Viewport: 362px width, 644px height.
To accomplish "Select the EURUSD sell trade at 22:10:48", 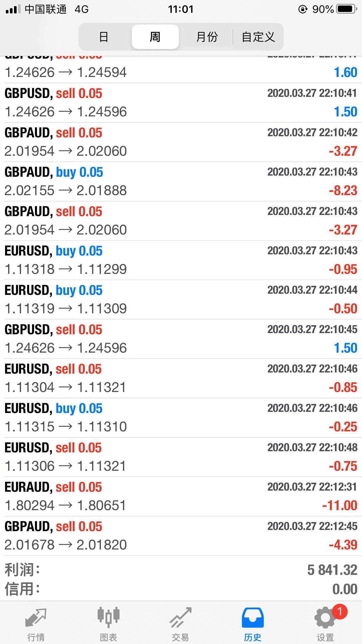I will (x=181, y=457).
